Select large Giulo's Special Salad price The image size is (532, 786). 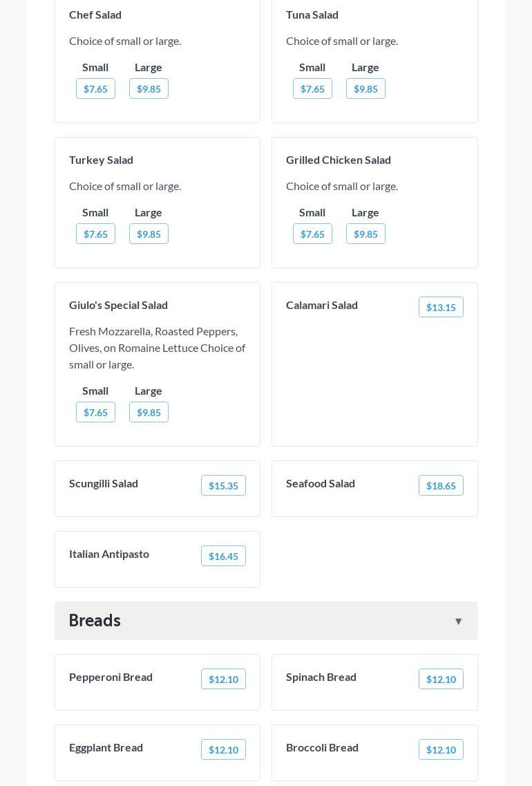tap(149, 413)
